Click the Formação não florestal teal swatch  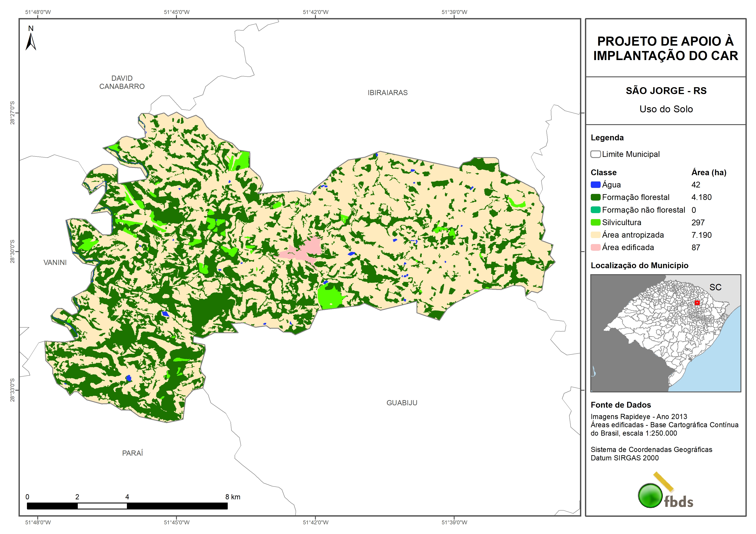[x=595, y=210]
